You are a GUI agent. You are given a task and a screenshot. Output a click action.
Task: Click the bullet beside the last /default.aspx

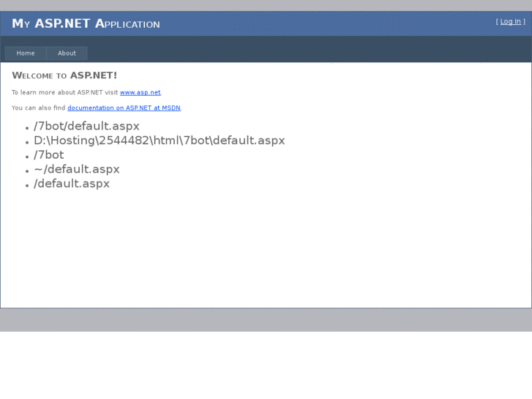coord(27,186)
